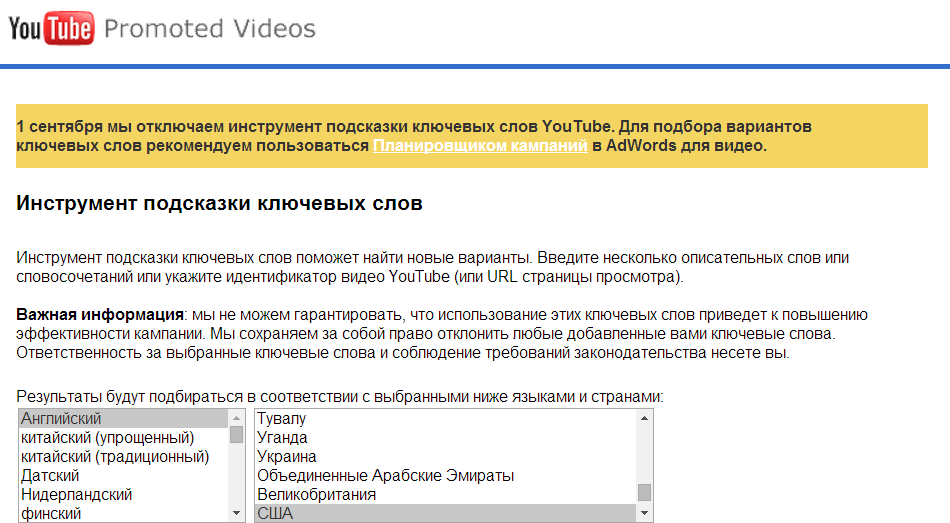This screenshot has width=950, height=523.
Task: Pick Великобритания in country list
Action: (445, 495)
